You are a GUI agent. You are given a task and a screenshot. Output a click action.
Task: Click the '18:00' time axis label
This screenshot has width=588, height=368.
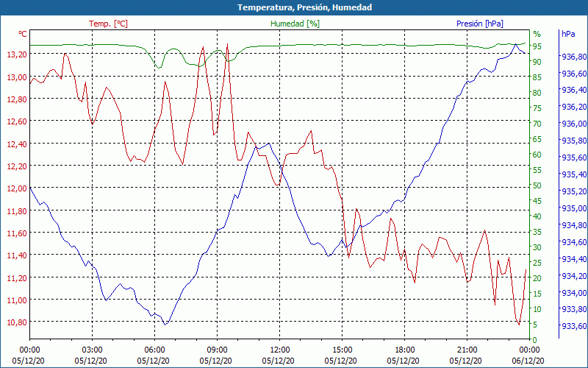405,350
